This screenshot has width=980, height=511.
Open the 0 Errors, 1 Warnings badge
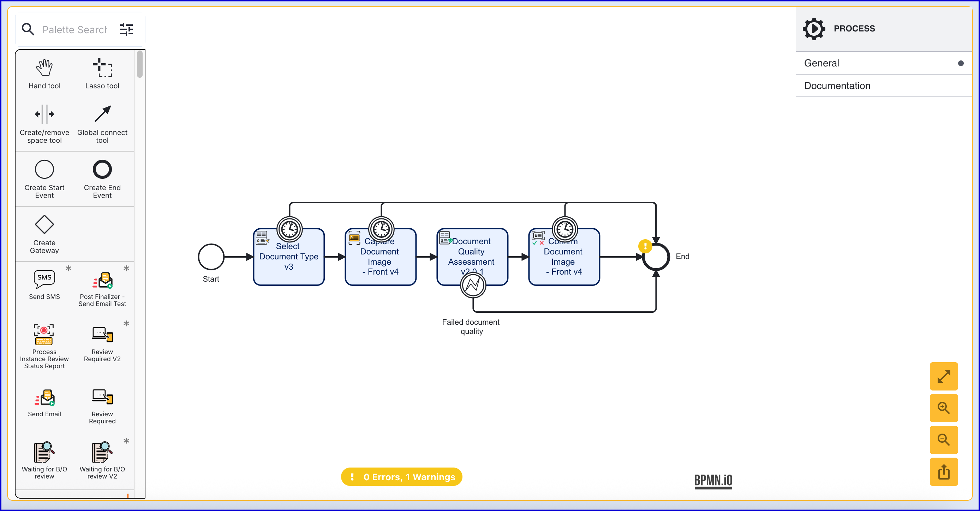click(402, 477)
